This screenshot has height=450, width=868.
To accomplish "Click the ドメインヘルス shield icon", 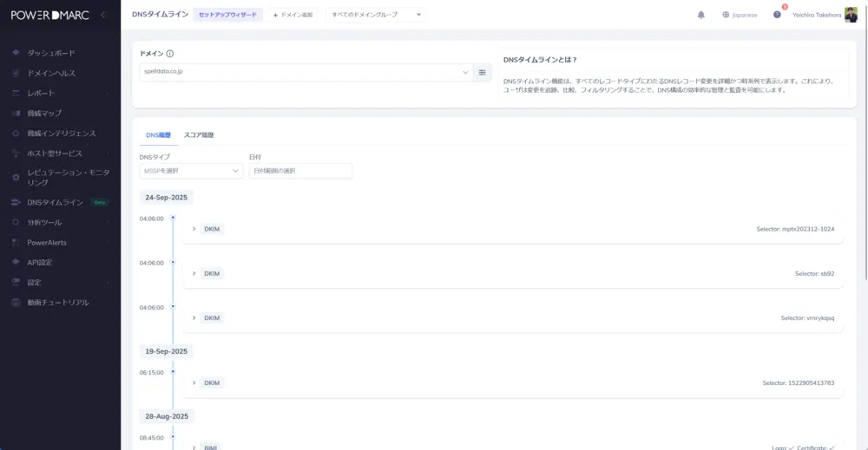I will [x=16, y=73].
